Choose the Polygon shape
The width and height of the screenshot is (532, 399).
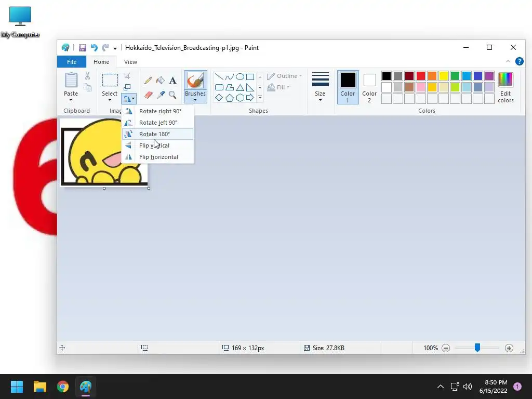point(230,87)
